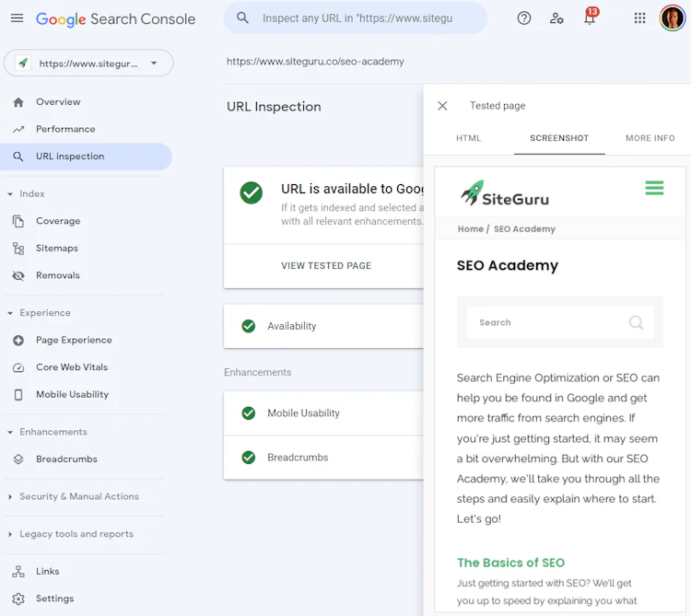Open Sitemaps report in sidebar
This screenshot has width=691, height=616.
pyautogui.click(x=57, y=249)
